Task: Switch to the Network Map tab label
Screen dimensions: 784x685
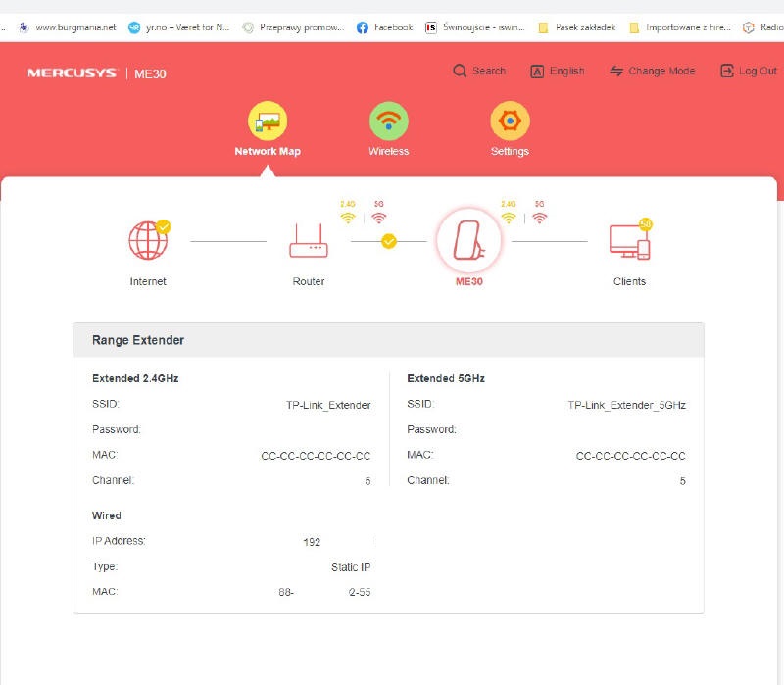Action: (268, 151)
